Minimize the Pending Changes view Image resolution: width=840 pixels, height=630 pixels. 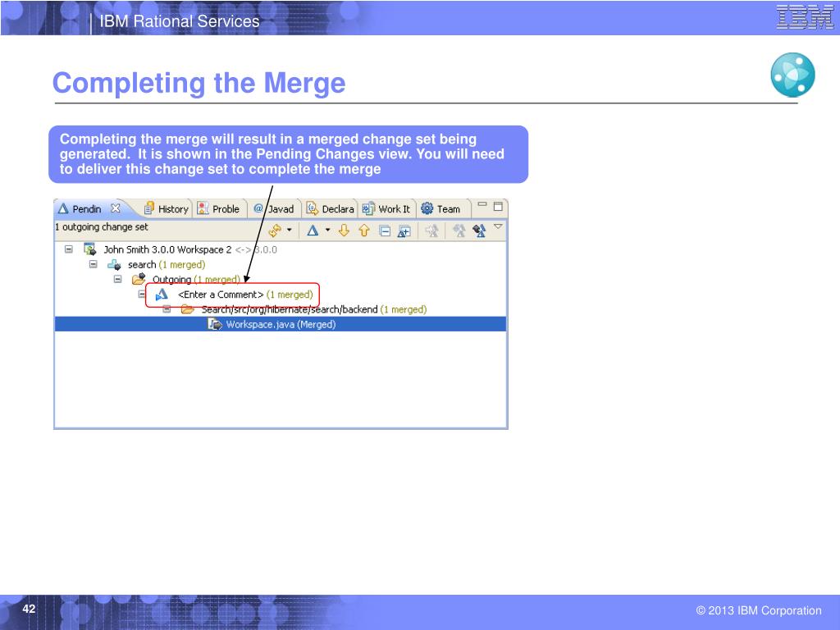coord(482,204)
